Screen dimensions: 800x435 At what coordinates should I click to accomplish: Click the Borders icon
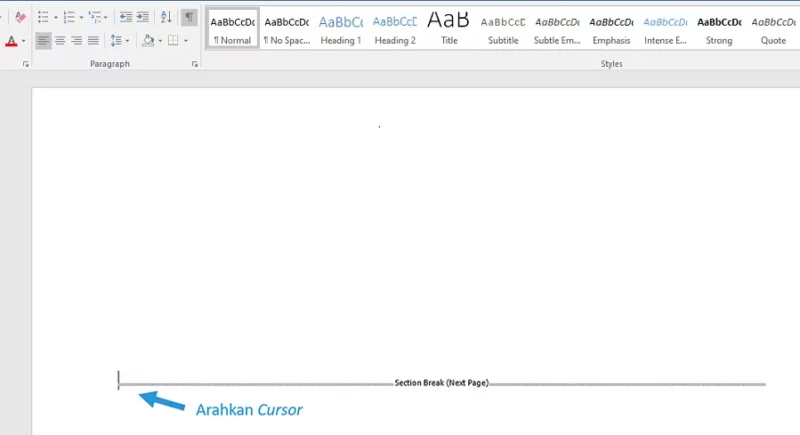(x=173, y=41)
